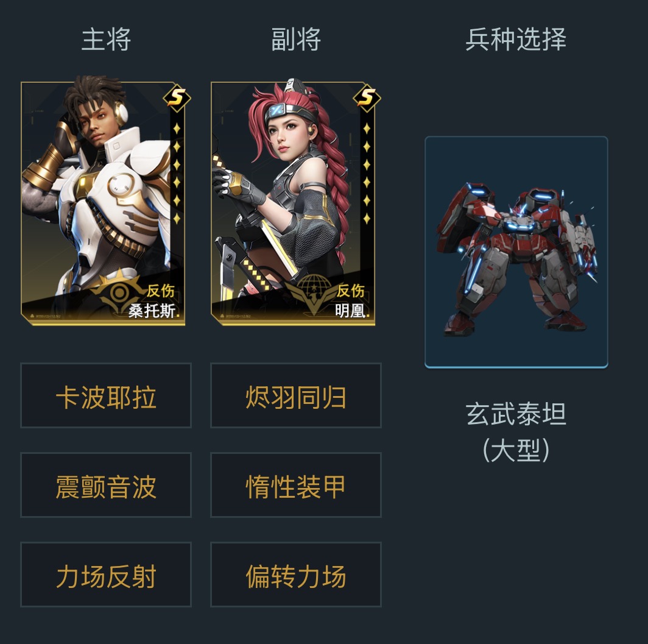
Task: Open the 偏转力场 skill
Action: (296, 575)
